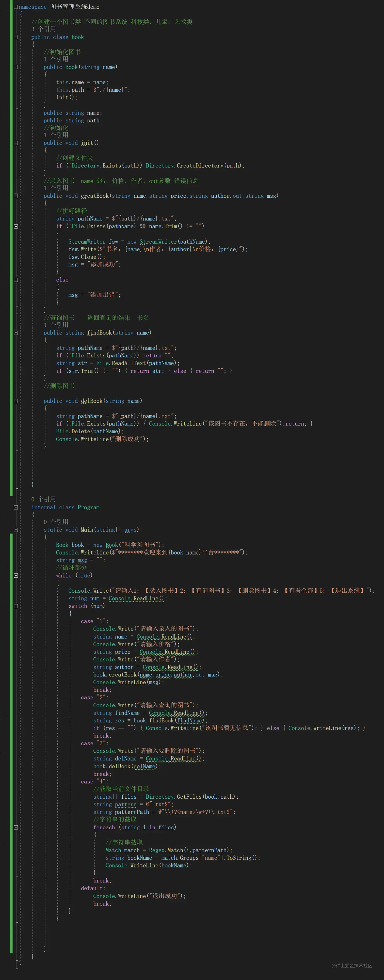Click the 'string patternPath' regex declaration
The width and height of the screenshot is (384, 980).
tap(164, 812)
